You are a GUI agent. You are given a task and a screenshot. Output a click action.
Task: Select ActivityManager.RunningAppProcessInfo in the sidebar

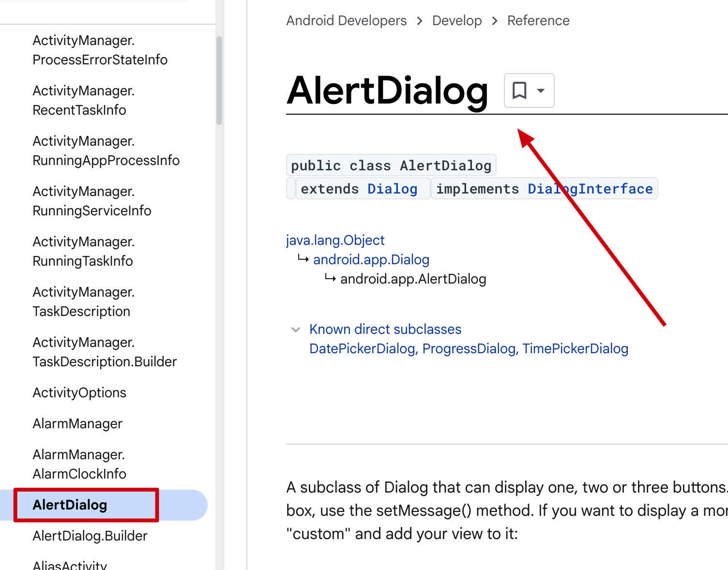coord(106,150)
